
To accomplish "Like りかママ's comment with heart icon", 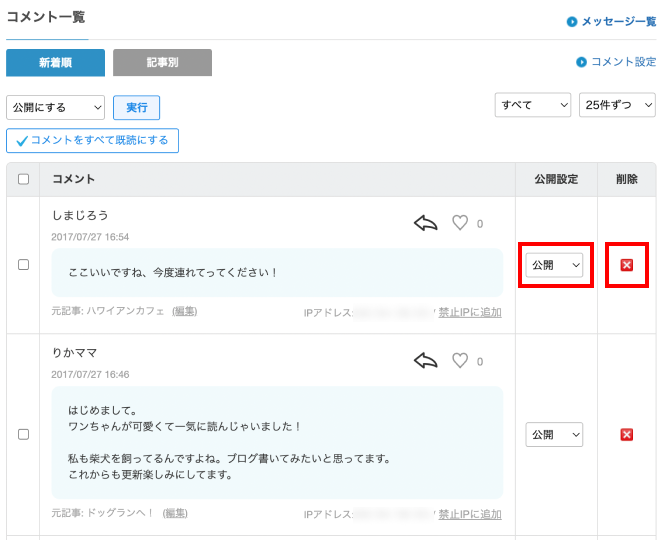I will coord(460,361).
